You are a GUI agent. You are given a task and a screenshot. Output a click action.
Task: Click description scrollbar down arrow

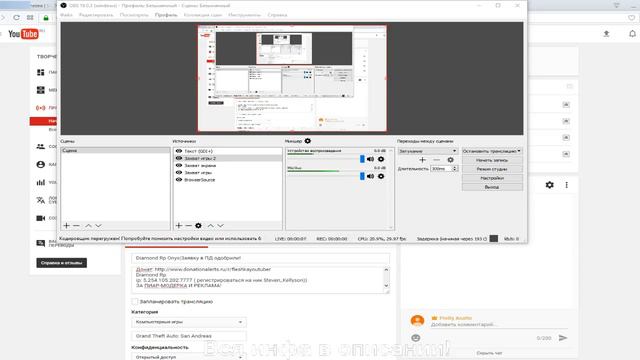[386, 286]
